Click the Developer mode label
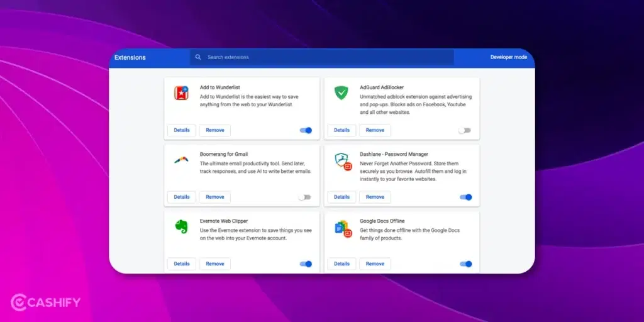 508,57
